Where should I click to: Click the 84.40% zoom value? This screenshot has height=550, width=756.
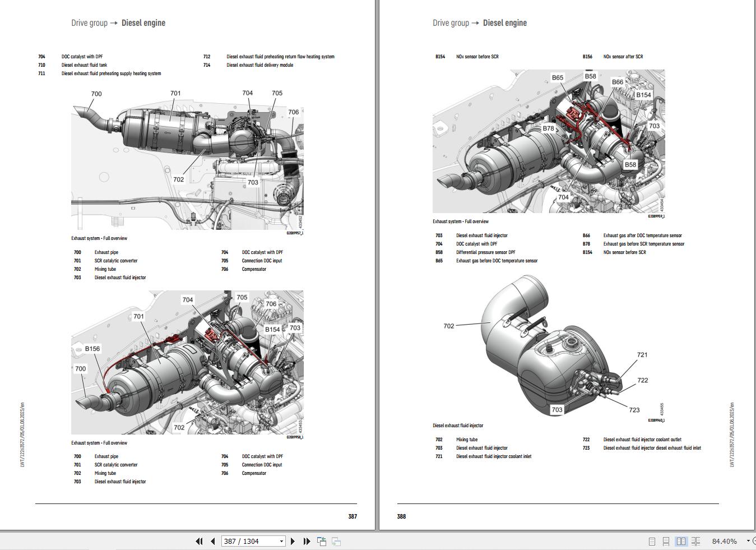(724, 541)
